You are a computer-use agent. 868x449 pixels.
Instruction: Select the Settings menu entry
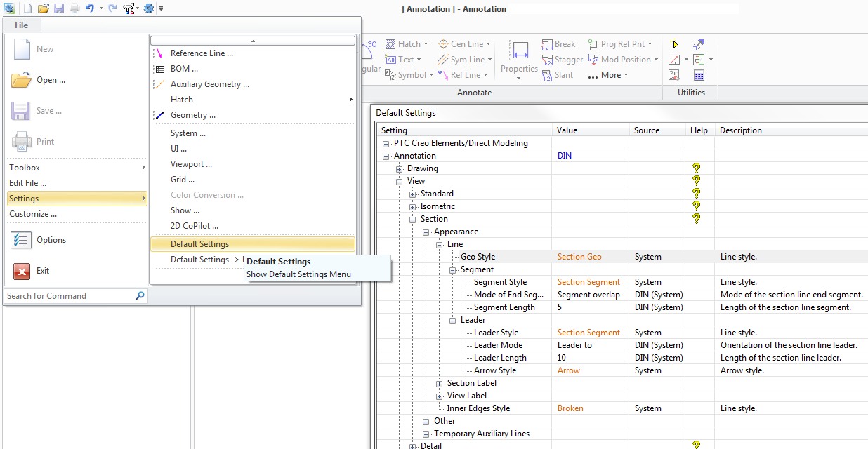tap(77, 199)
